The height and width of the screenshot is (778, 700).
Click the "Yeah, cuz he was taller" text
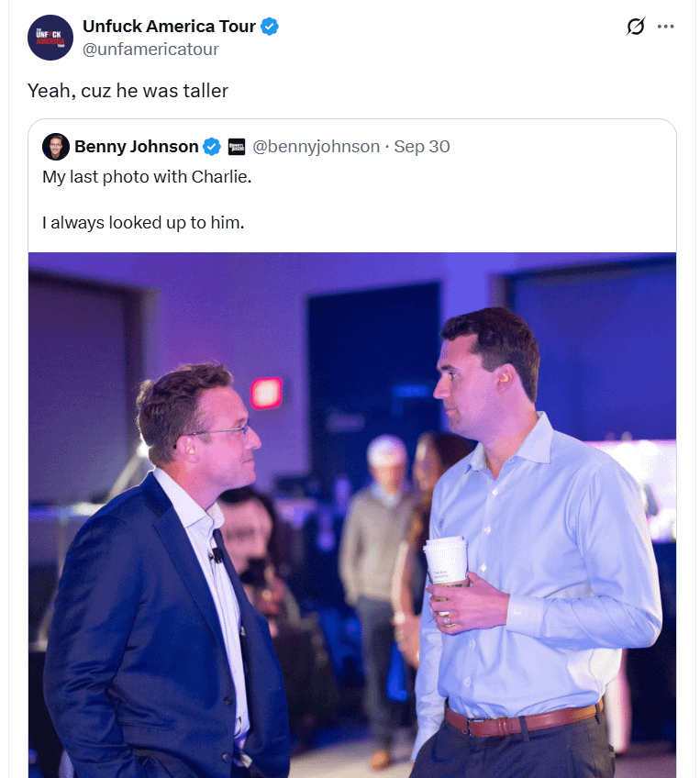tap(128, 91)
